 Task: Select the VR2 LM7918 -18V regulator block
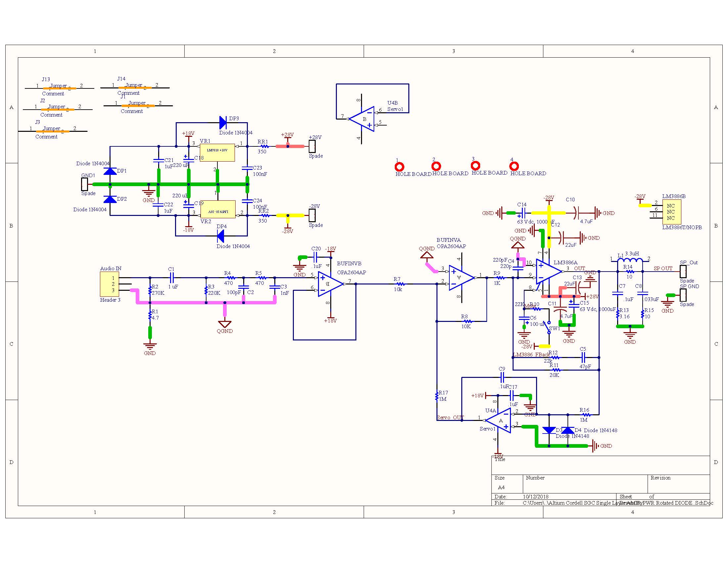[x=218, y=209]
